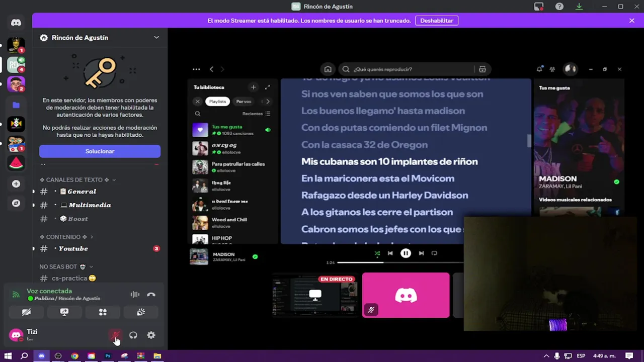Unmute microphone with red mic icon

pyautogui.click(x=116, y=335)
